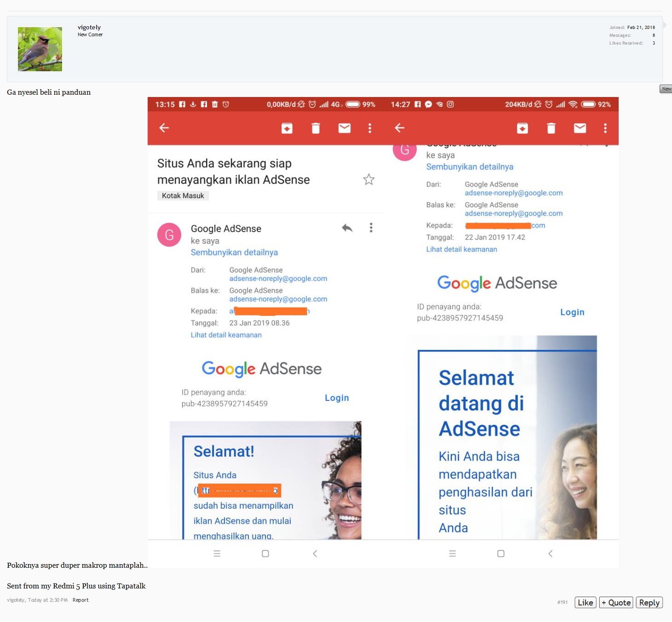Screen dimensions: 672x622
Task: Click Login link in right AdSense email
Action: coord(572,313)
